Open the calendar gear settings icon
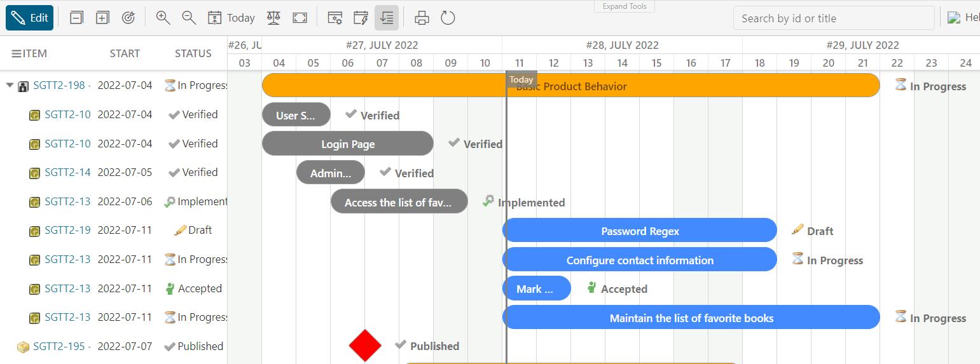 pos(335,18)
